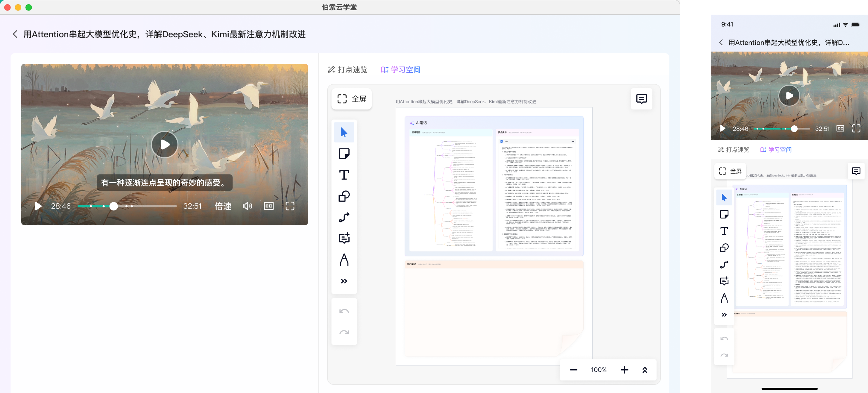
Task: Play the desktop video with center button
Action: point(164,145)
